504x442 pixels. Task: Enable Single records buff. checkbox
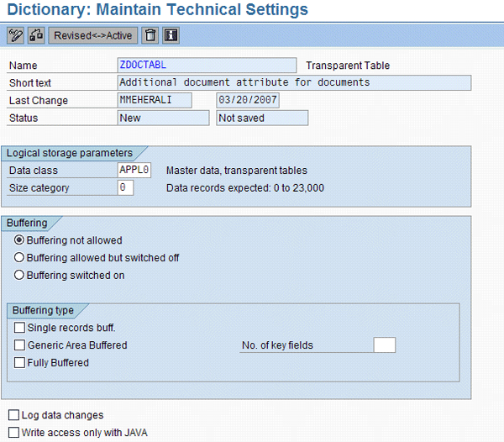click(20, 328)
